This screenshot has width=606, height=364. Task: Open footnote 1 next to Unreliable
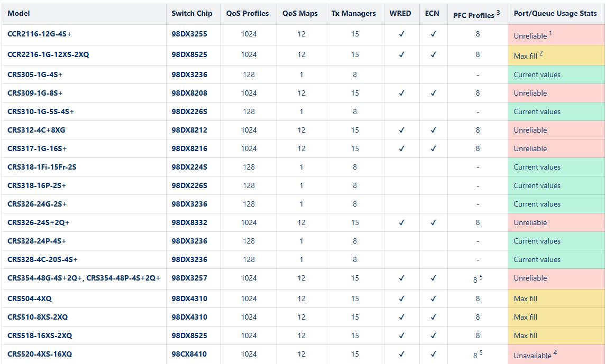550,33
